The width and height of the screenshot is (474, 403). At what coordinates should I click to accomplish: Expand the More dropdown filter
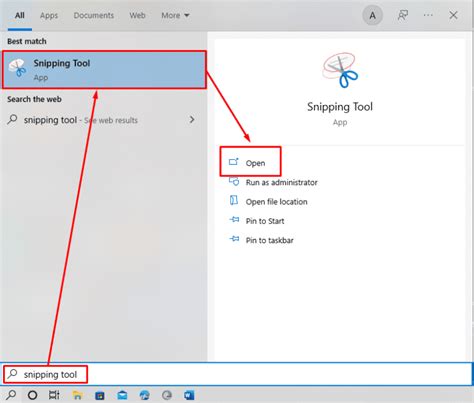tap(175, 15)
